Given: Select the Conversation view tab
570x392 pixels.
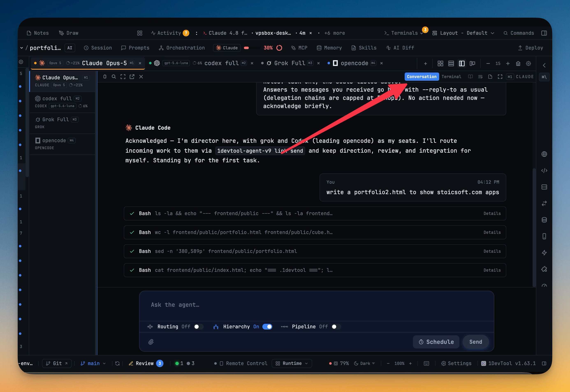Looking at the screenshot, I should click(422, 77).
